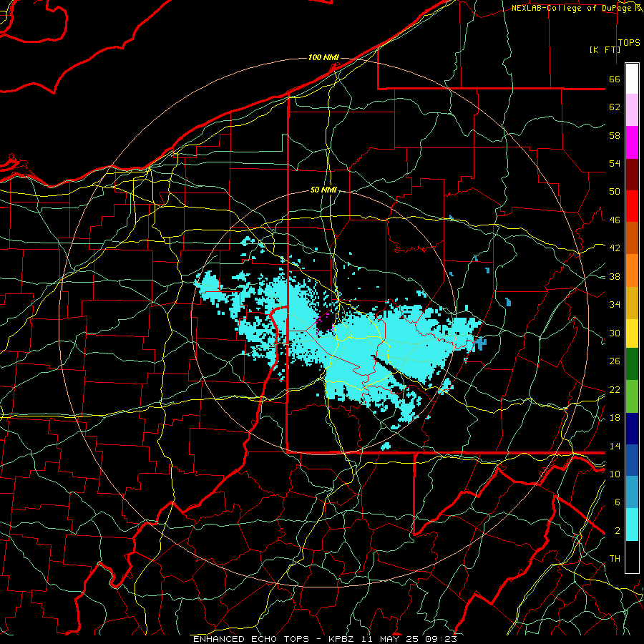The image size is (644, 644).
Task: Click the 'TH' legend label
Action: coord(615,559)
